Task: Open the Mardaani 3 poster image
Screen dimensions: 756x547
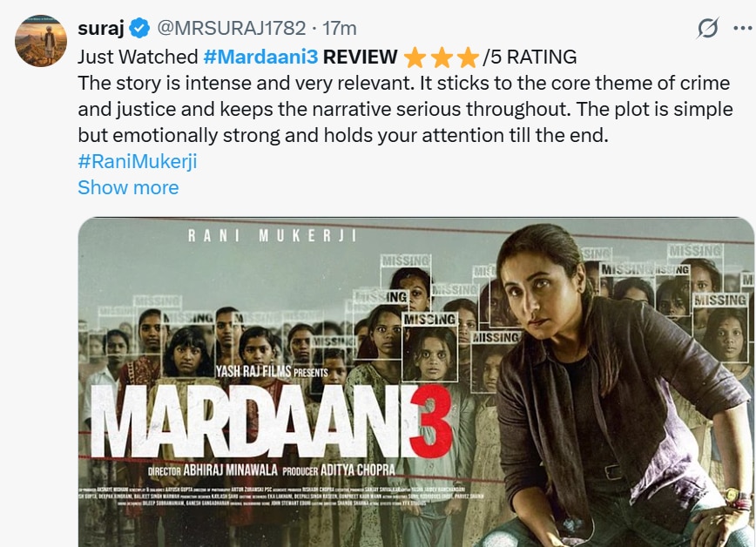Action: (x=416, y=382)
